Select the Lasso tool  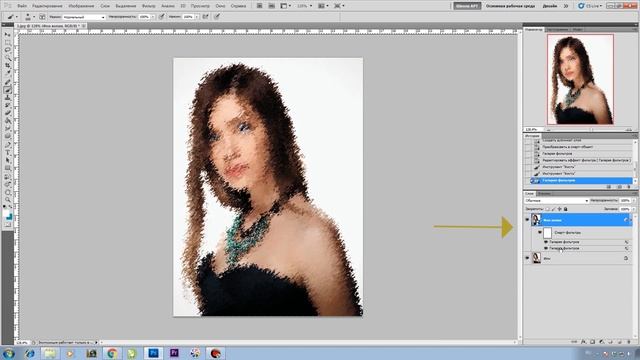point(8,50)
